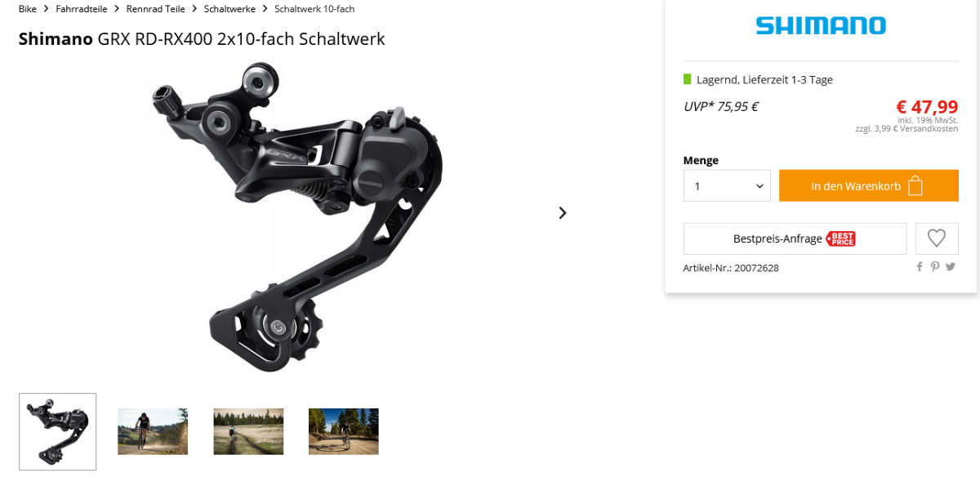The width and height of the screenshot is (980, 495).
Task: View second thumbnail with gravel rider
Action: pos(153,431)
